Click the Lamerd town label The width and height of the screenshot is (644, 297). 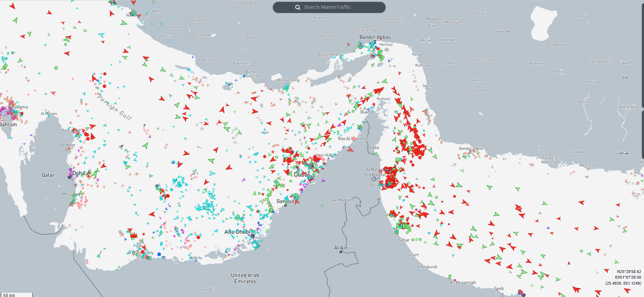(x=176, y=27)
